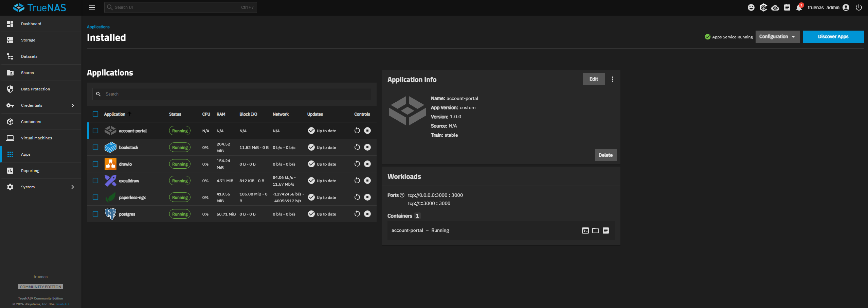Click the power icon in top bar
Image resolution: width=868 pixels, height=308 pixels.
[859, 7]
